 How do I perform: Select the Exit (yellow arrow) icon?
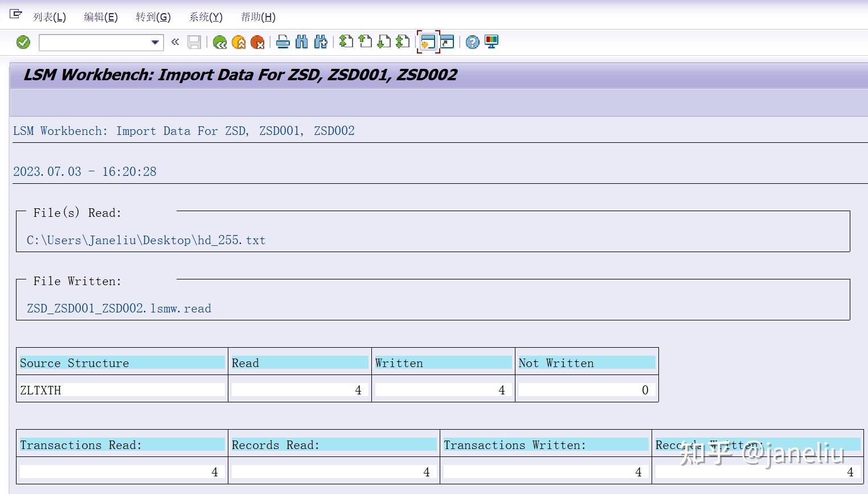[239, 42]
